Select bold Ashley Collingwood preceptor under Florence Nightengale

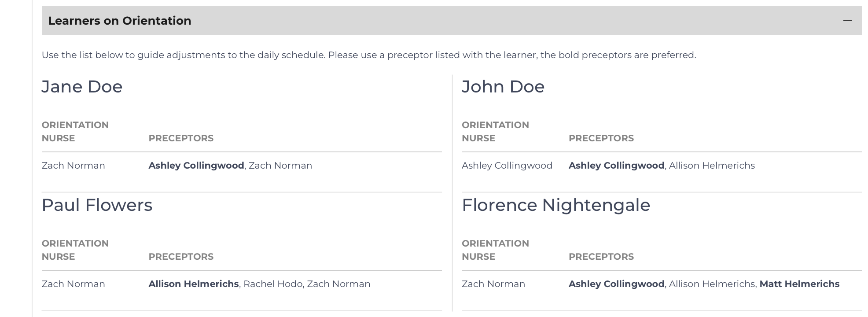tap(616, 284)
